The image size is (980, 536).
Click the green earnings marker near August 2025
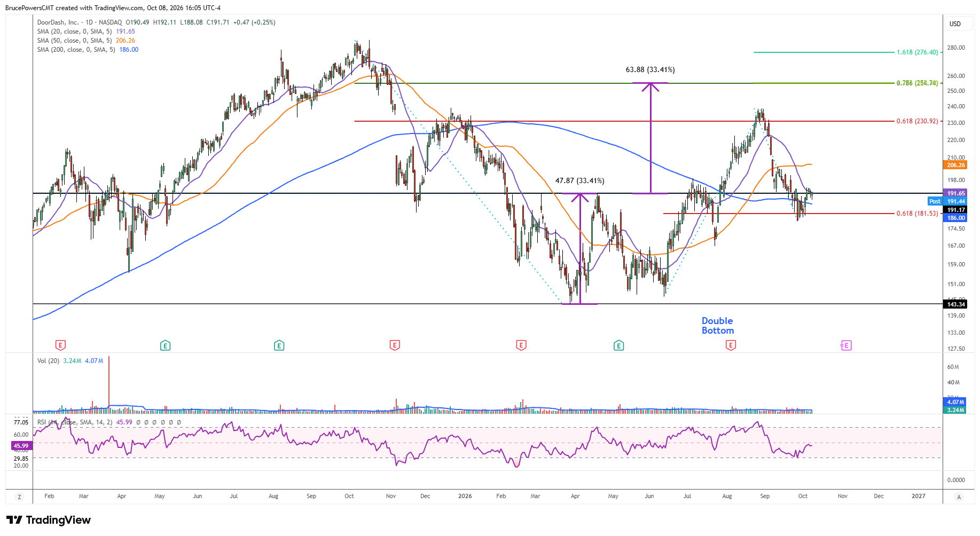click(x=279, y=345)
